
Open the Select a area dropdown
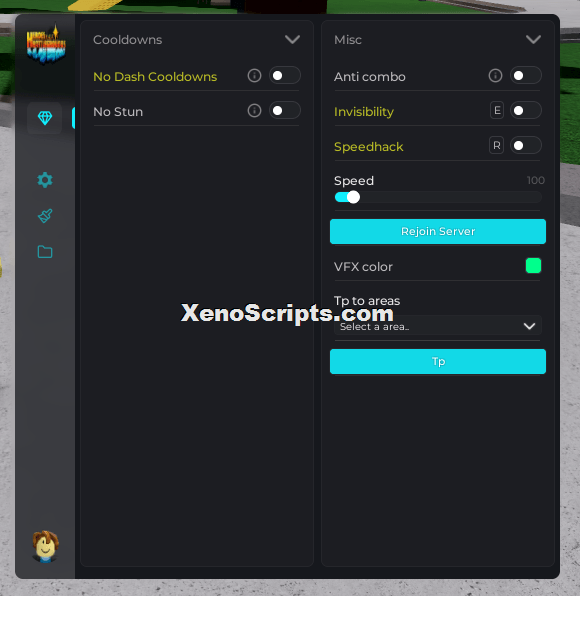[x=437, y=327]
